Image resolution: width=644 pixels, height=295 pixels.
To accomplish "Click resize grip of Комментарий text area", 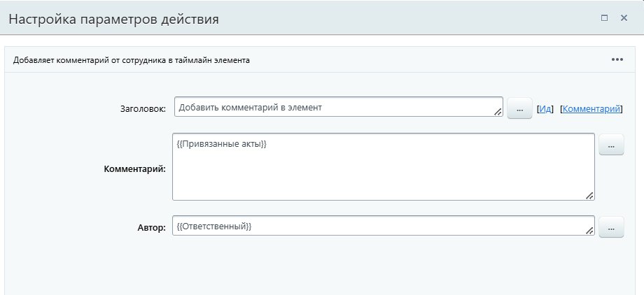I will [x=589, y=196].
